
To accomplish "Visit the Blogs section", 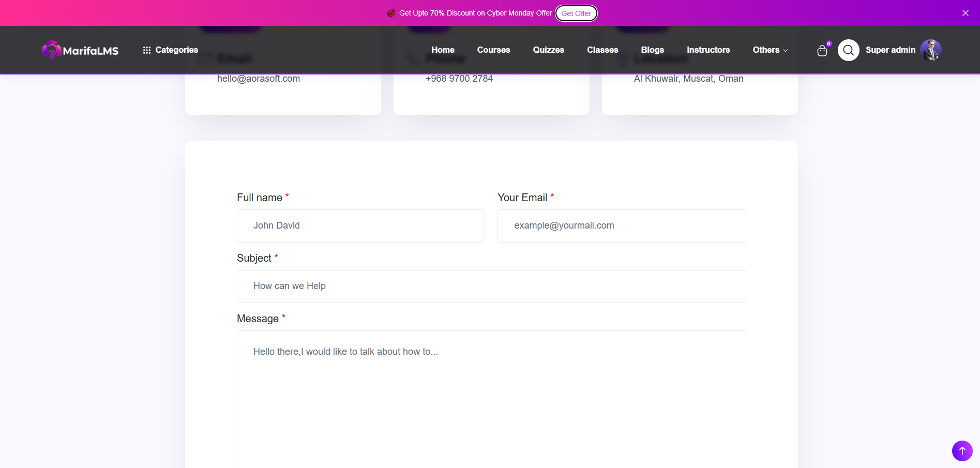I will tap(652, 50).
